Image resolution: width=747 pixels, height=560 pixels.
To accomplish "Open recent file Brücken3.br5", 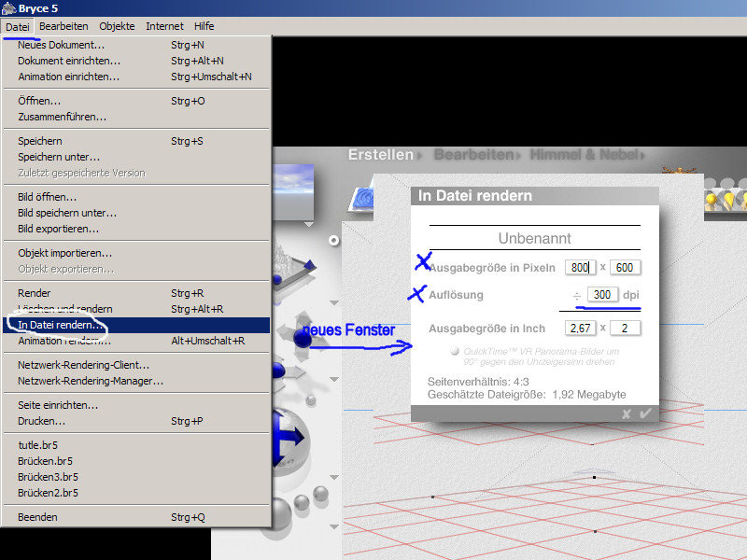I will [x=136, y=477].
